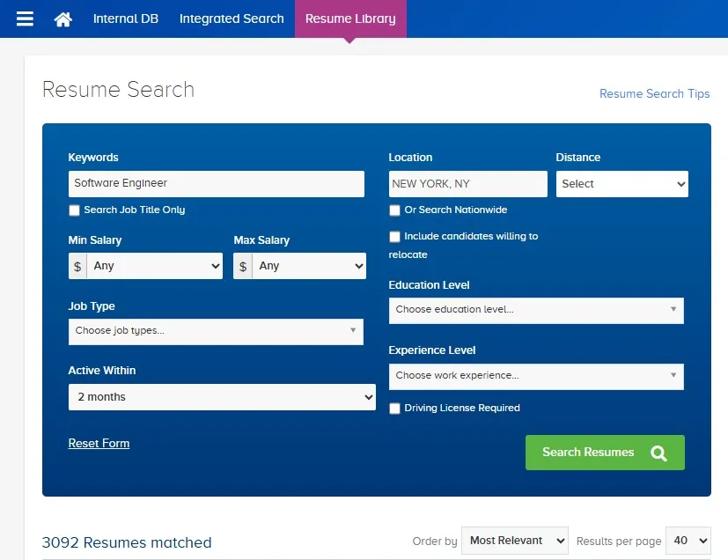Click the 3092 Resumes matched text

[127, 542]
